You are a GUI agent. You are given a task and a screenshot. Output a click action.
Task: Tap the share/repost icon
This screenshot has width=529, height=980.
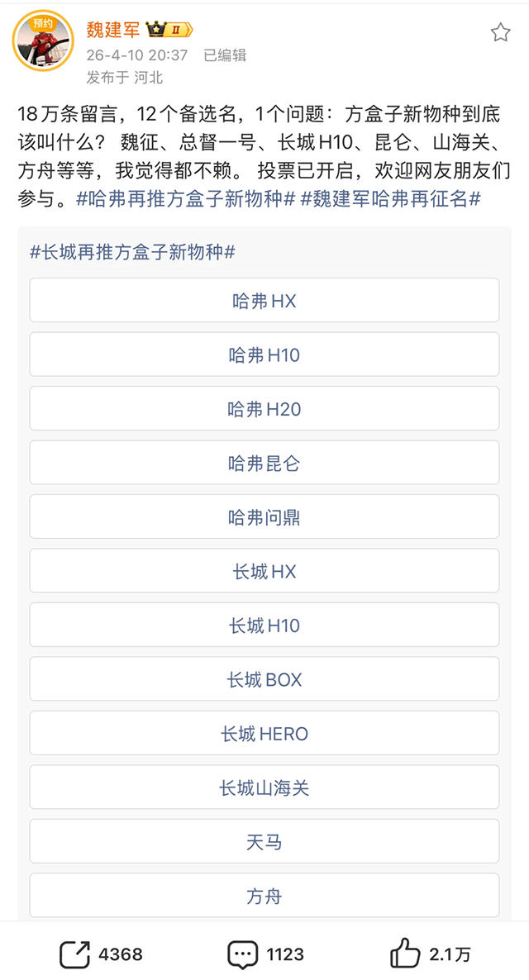74,954
